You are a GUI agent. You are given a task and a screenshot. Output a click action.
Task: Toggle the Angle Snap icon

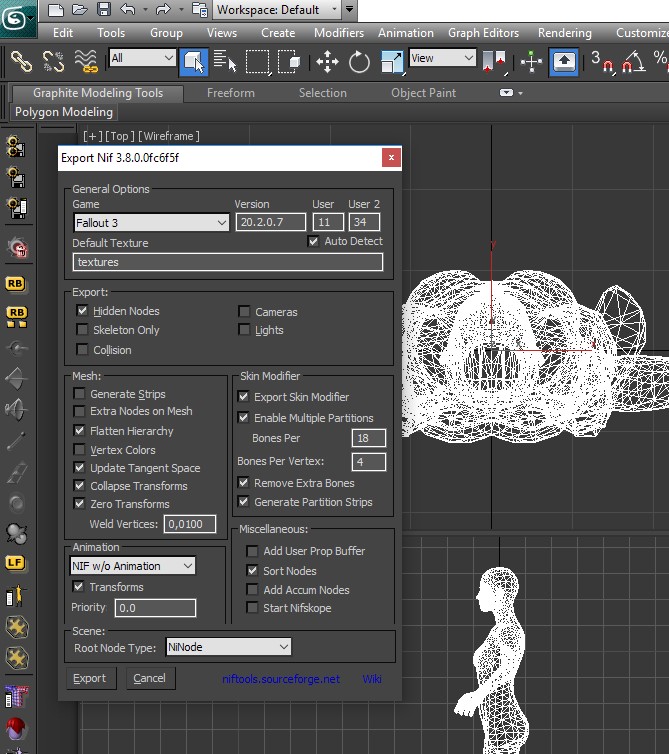(x=633, y=62)
